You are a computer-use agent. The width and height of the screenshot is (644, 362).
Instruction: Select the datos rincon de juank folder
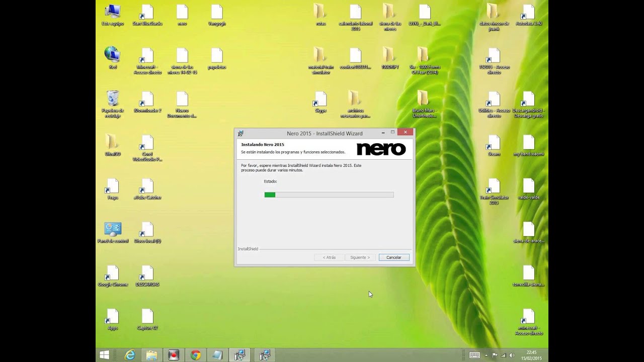click(494, 18)
